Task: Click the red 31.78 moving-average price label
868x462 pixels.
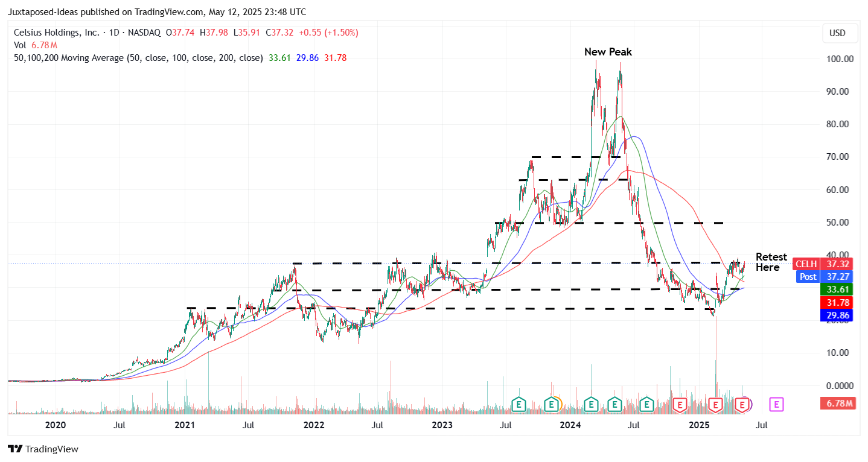Action: point(836,302)
